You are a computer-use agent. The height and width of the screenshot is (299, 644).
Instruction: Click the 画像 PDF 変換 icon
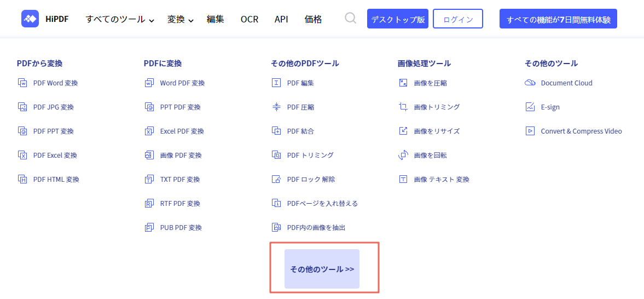coord(149,156)
